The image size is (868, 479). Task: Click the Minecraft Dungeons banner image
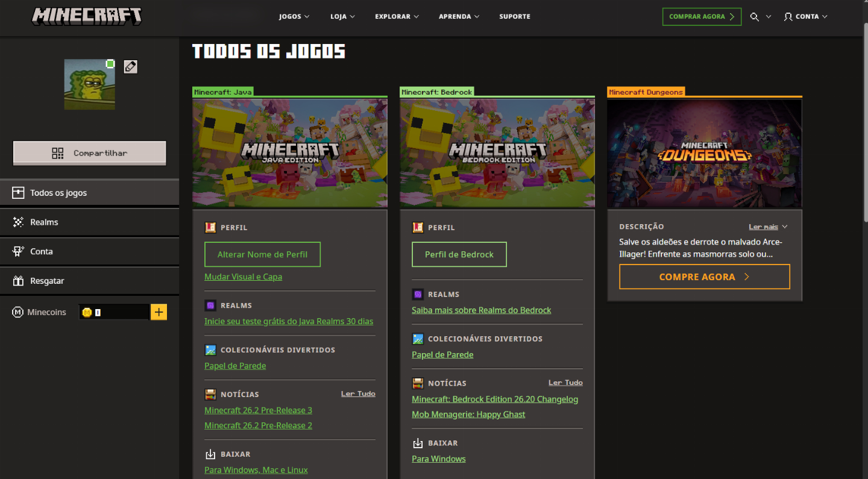pos(705,153)
